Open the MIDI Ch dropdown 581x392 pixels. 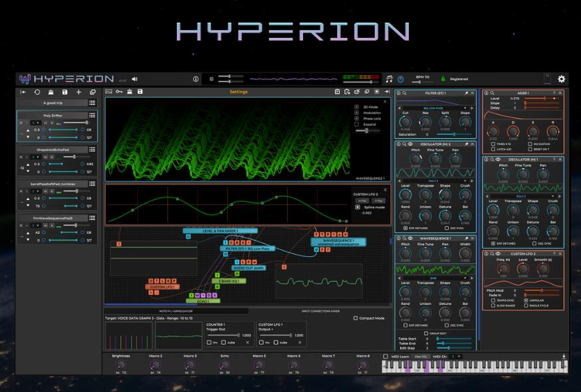pyautogui.click(x=455, y=356)
